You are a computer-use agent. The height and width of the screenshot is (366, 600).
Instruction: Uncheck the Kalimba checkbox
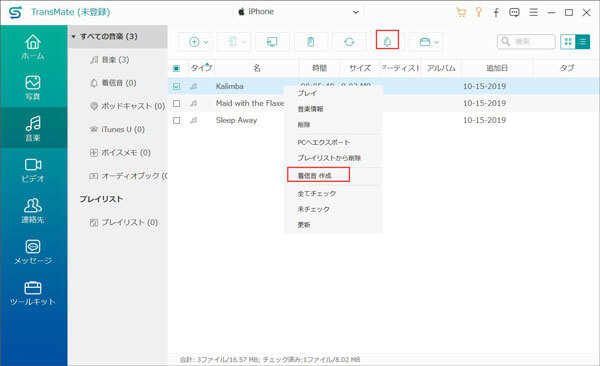tap(176, 87)
